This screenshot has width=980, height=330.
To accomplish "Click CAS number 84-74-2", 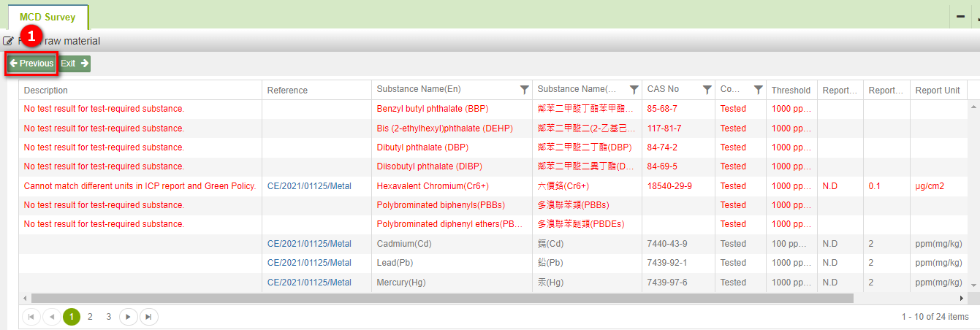I will pyautogui.click(x=662, y=147).
